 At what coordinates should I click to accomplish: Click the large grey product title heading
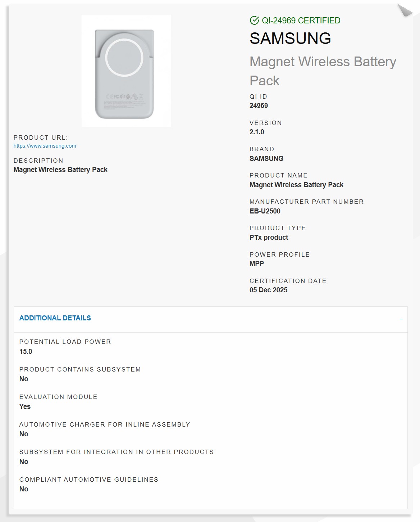pyautogui.click(x=323, y=71)
